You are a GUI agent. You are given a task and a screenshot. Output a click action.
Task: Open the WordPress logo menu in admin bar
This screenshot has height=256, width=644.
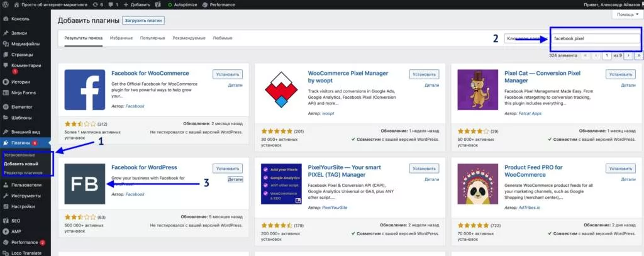tap(6, 4)
